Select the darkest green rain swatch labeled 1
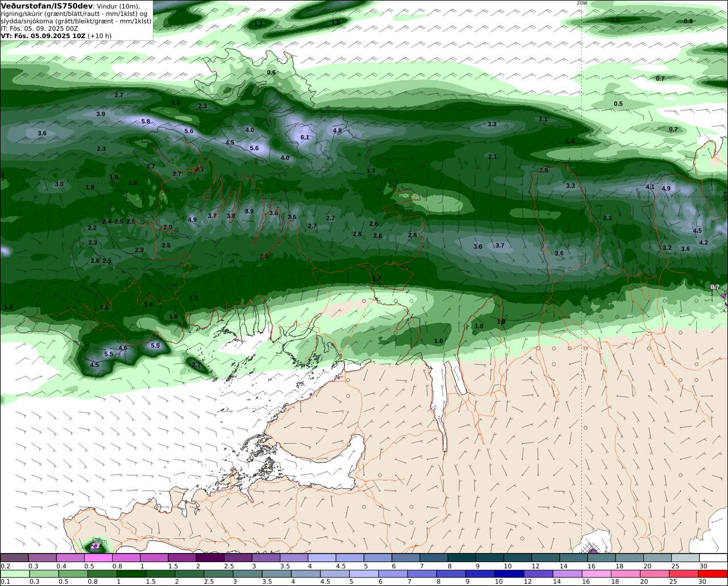Image resolution: width=728 pixels, height=586 pixels. coord(133,574)
